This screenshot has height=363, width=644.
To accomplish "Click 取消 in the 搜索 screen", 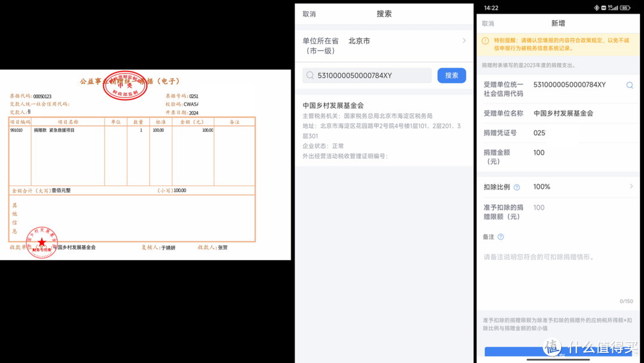I will pyautogui.click(x=309, y=14).
